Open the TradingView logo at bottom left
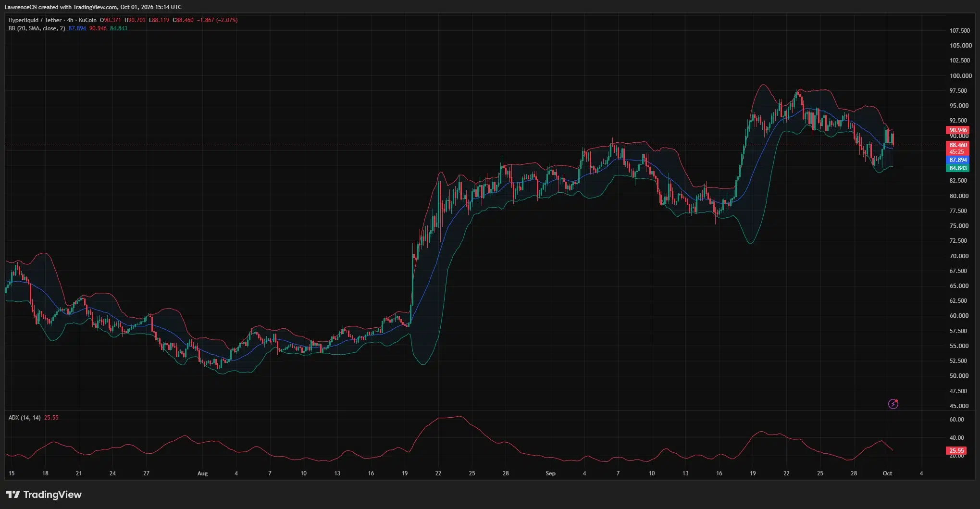Screen dimensions: 980x509 coord(44,495)
